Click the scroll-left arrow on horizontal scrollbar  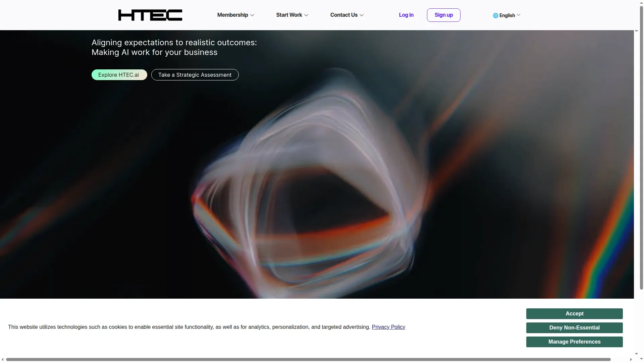click(x=3, y=360)
